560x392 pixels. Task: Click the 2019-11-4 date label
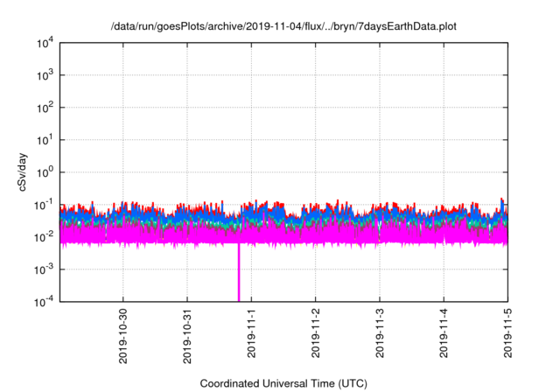(x=444, y=333)
